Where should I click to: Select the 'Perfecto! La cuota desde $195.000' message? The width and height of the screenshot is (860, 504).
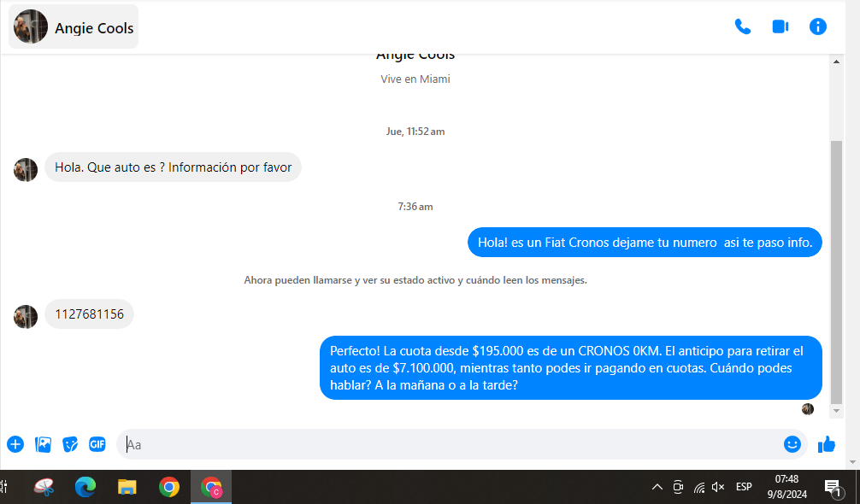click(x=570, y=367)
